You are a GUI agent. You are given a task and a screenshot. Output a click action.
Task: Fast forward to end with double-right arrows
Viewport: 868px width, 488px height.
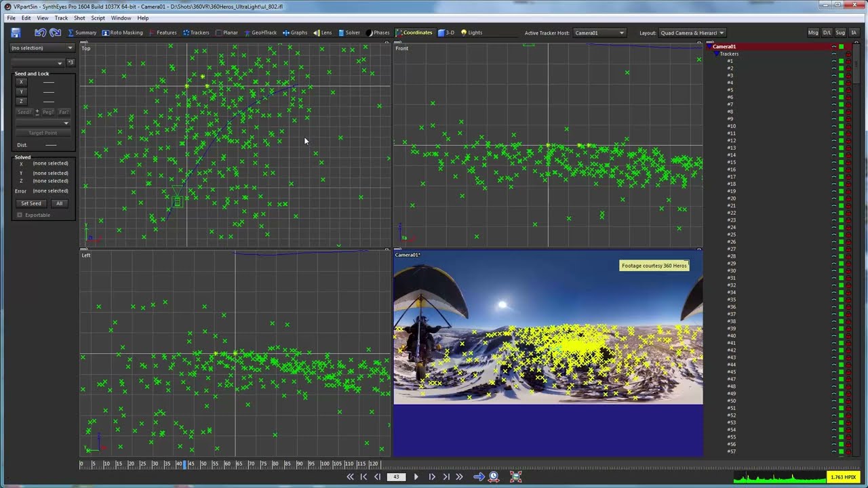(x=459, y=477)
